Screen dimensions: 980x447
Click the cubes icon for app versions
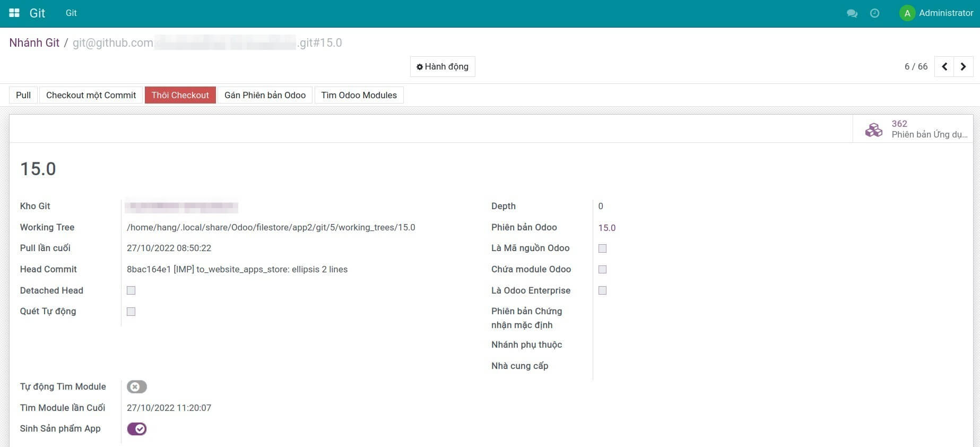[x=873, y=129]
